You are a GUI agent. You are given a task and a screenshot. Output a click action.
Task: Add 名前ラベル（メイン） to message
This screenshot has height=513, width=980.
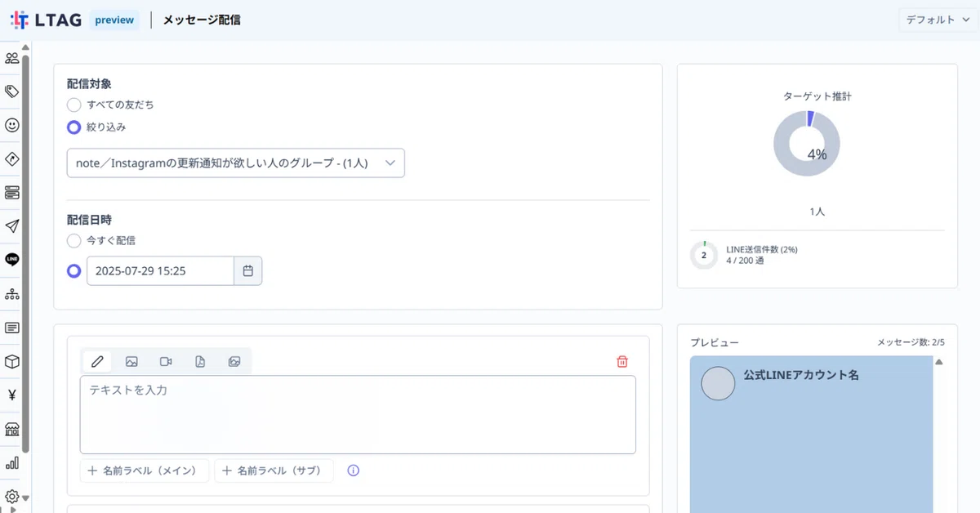tap(145, 471)
